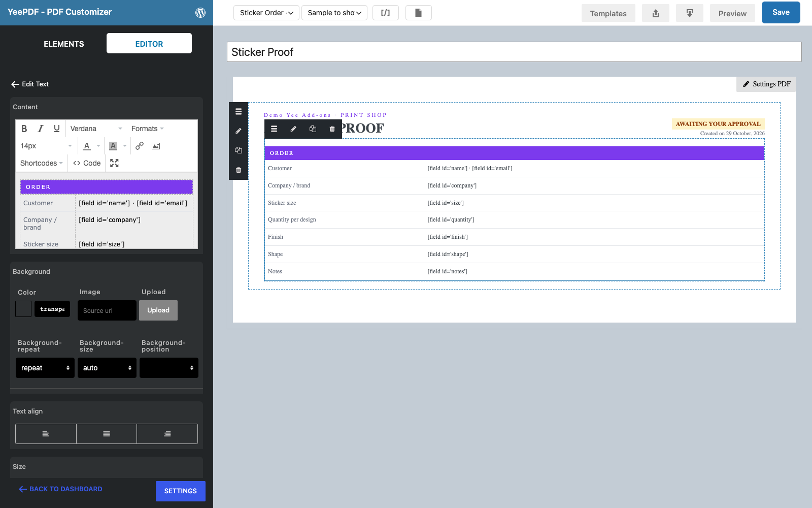Open the Templates button
812x508 pixels.
608,13
